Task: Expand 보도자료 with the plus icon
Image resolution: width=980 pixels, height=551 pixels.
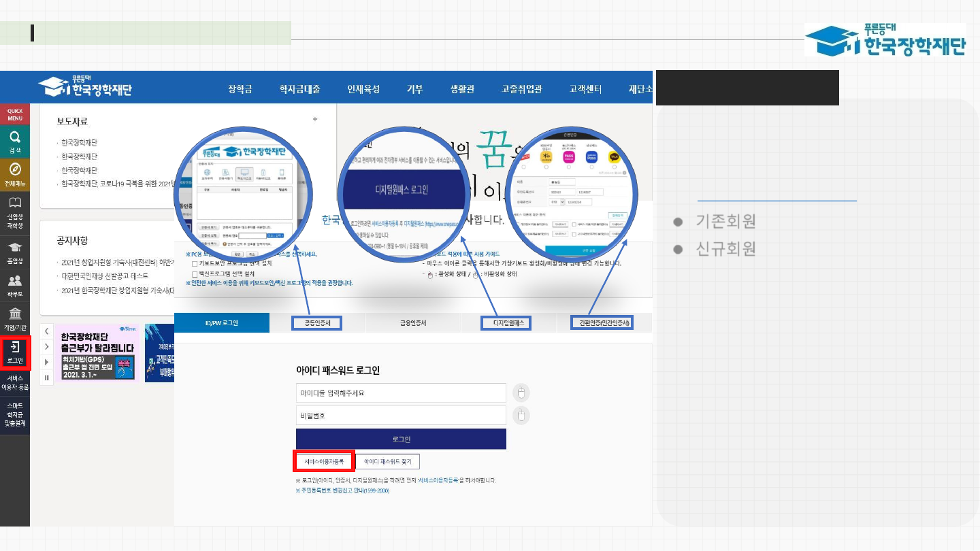Action: 315,120
